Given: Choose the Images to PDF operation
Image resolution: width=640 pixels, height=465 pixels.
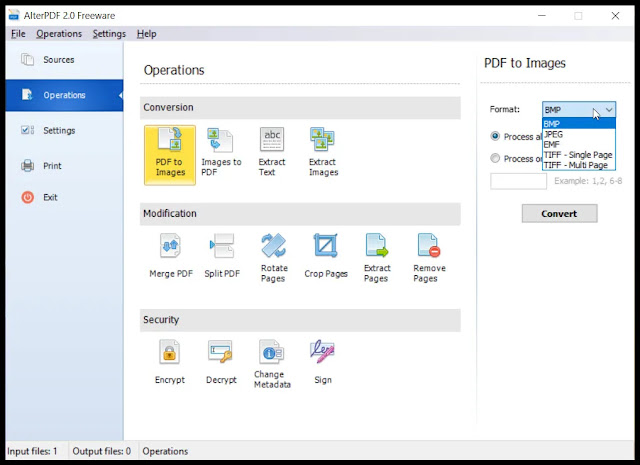Looking at the screenshot, I should click(221, 152).
